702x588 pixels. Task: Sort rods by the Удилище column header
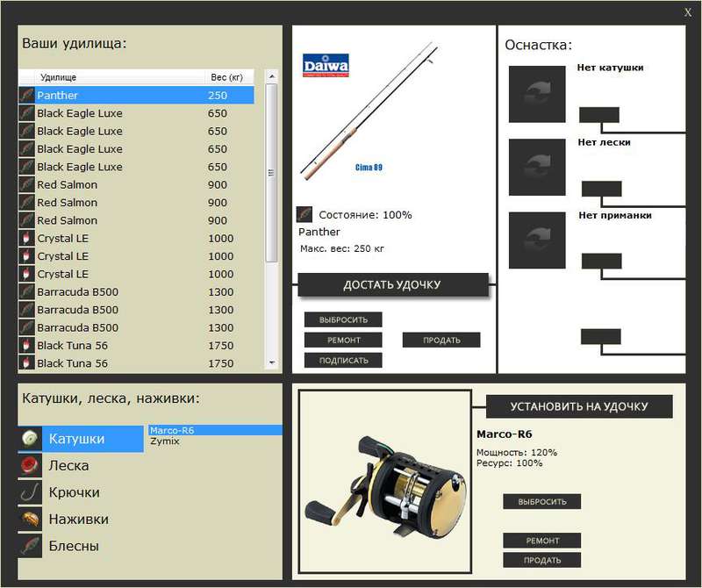coord(118,77)
